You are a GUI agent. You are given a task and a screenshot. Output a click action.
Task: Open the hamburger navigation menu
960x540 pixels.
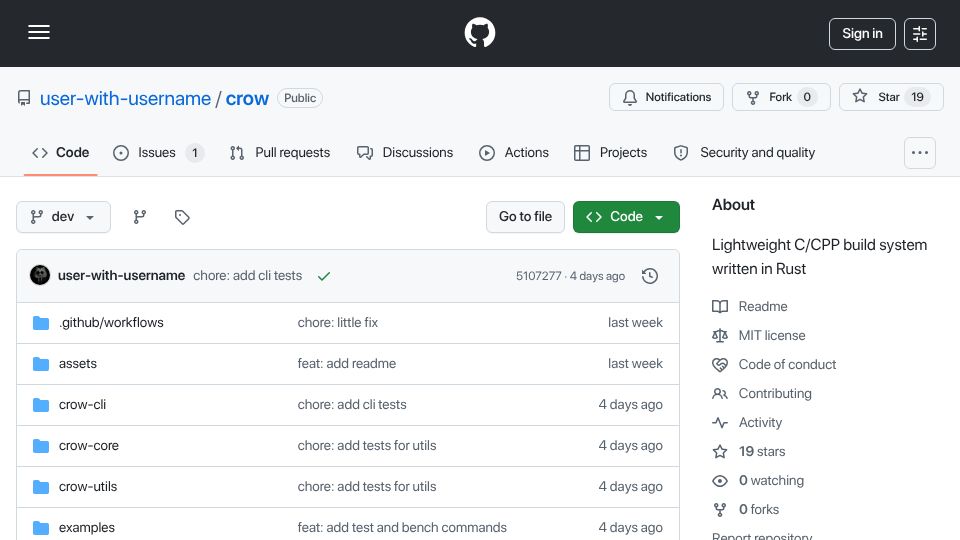pos(39,32)
